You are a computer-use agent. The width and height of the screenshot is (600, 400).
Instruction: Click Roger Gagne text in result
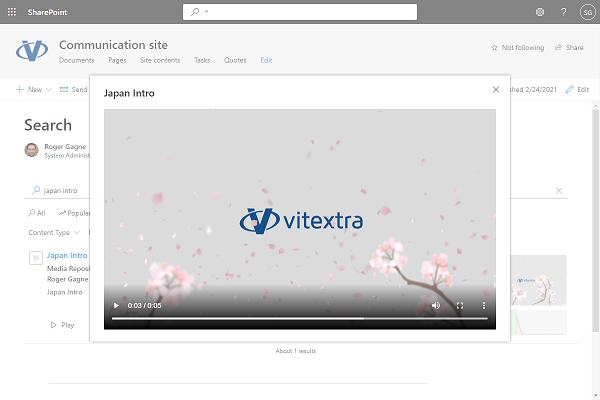pyautogui.click(x=68, y=279)
